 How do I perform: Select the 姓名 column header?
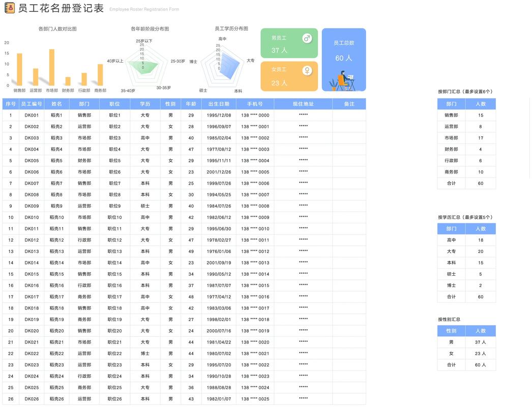pos(56,104)
